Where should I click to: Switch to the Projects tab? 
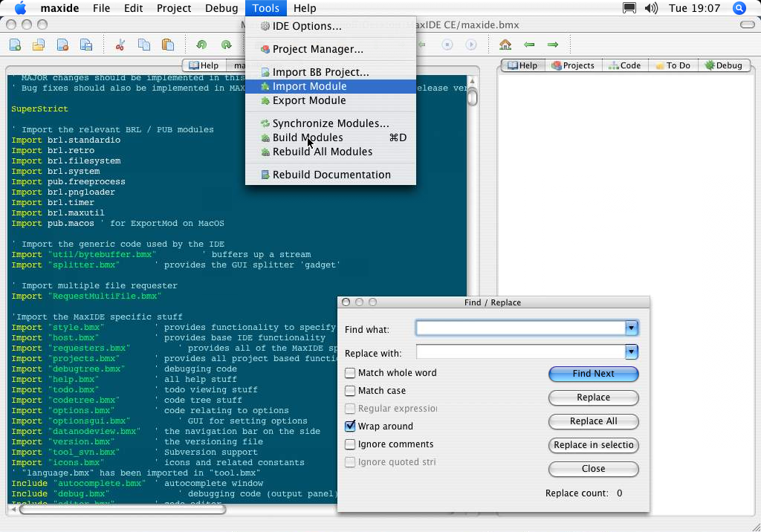tap(573, 65)
